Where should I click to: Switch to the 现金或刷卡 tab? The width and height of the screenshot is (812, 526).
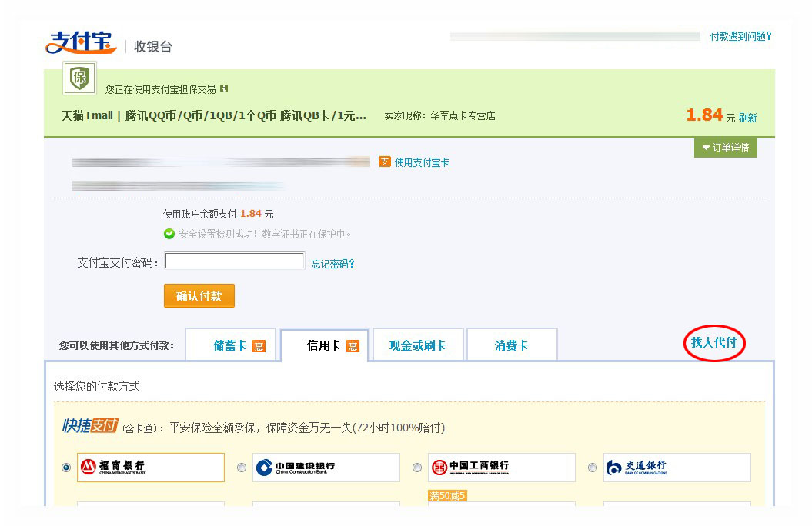coord(418,345)
